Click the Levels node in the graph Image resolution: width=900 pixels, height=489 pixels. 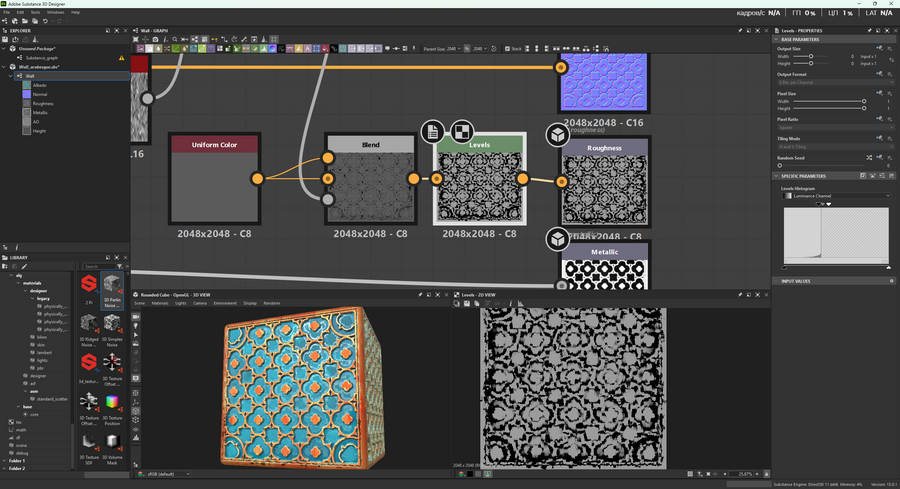[480, 183]
